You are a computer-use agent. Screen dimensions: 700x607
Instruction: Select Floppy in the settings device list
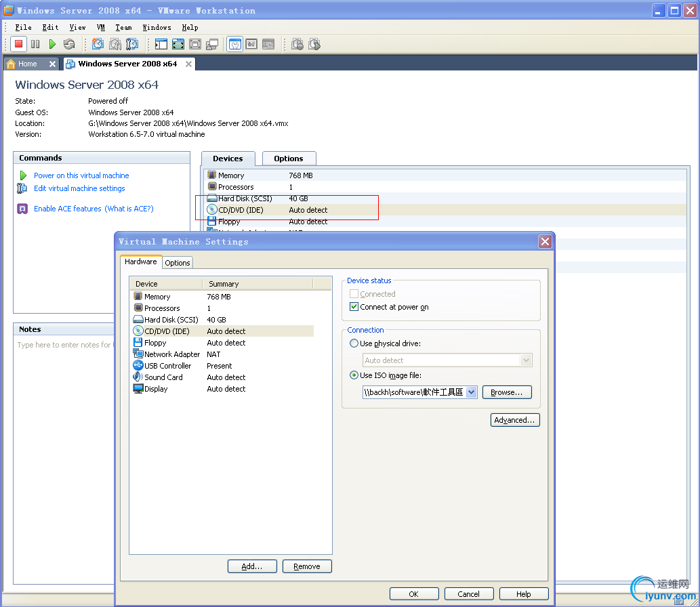tap(223, 343)
